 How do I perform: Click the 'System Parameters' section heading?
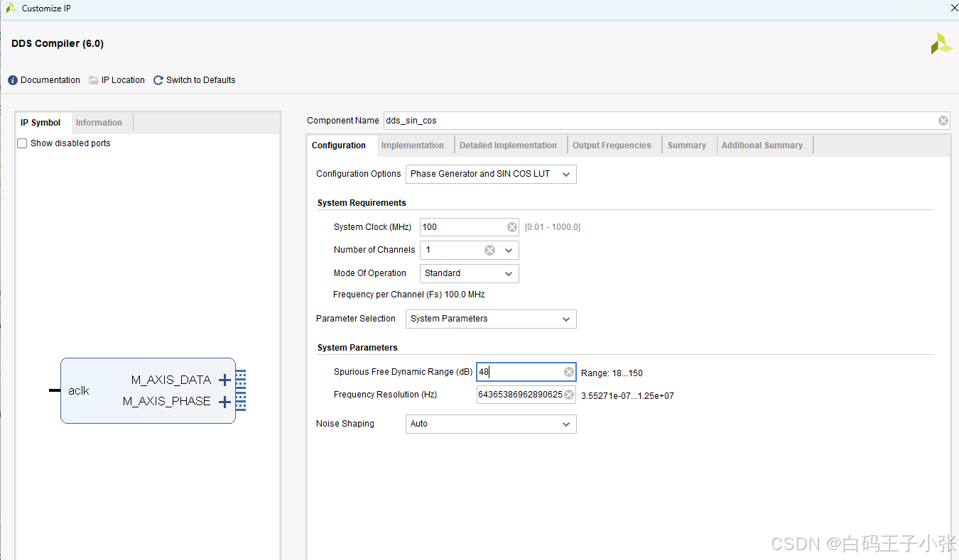(x=357, y=348)
